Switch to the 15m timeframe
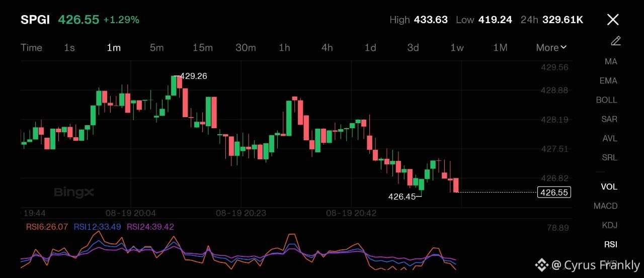The width and height of the screenshot is (644, 278). (x=203, y=47)
